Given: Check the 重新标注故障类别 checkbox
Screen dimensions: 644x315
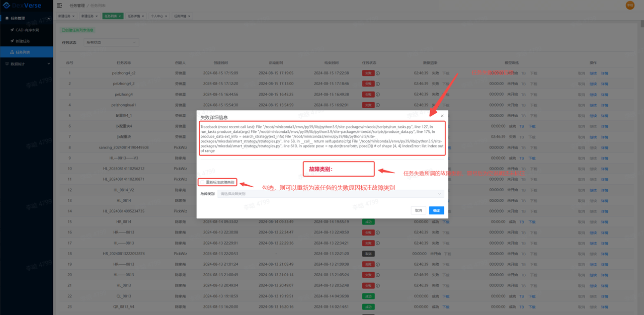Looking at the screenshot, I should (x=202, y=182).
